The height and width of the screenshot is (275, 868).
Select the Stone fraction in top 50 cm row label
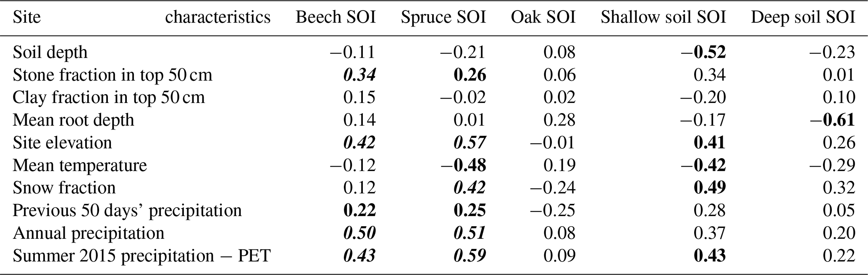112,75
